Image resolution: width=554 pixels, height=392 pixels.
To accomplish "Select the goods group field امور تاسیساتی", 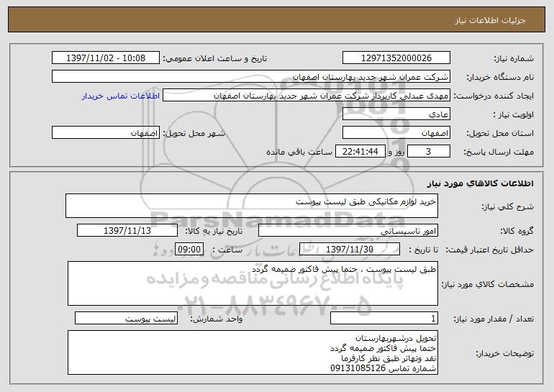I will [x=348, y=231].
